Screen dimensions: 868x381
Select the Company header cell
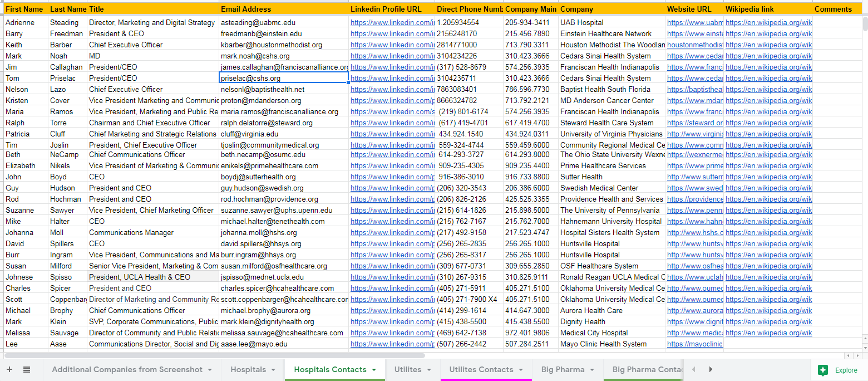pyautogui.click(x=612, y=9)
